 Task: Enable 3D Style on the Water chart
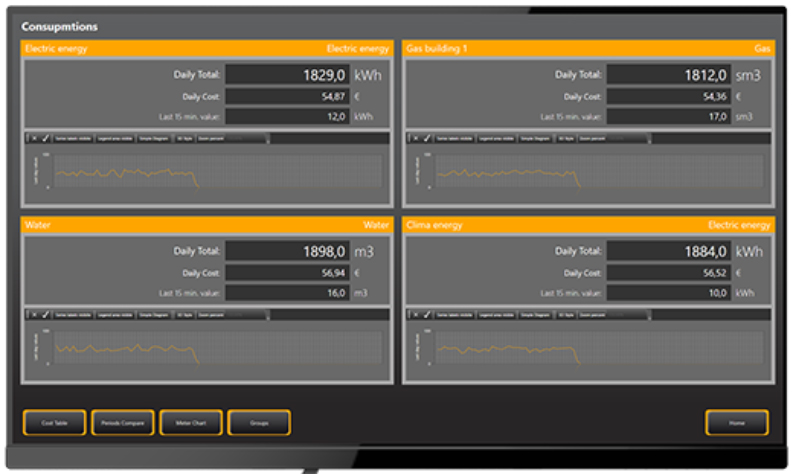click(185, 314)
